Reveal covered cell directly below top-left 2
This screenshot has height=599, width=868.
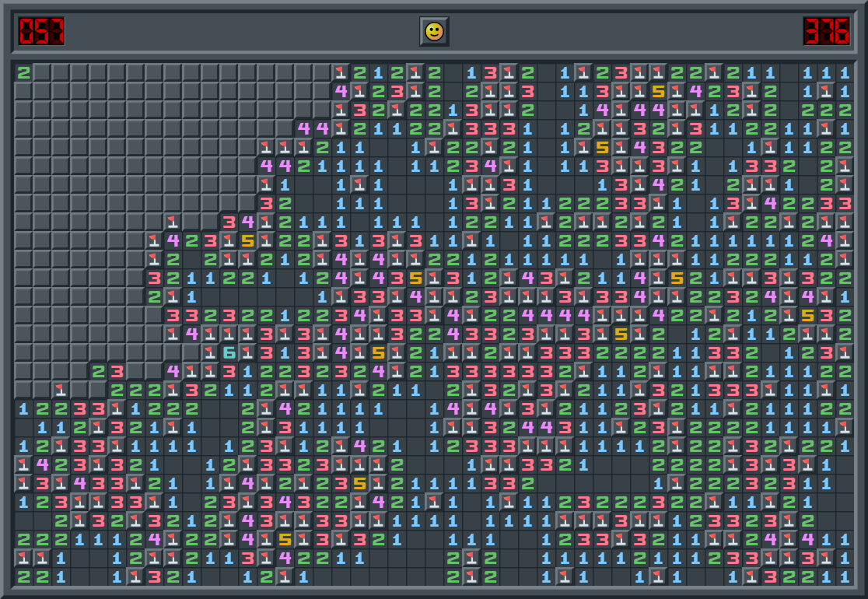pos(23,91)
